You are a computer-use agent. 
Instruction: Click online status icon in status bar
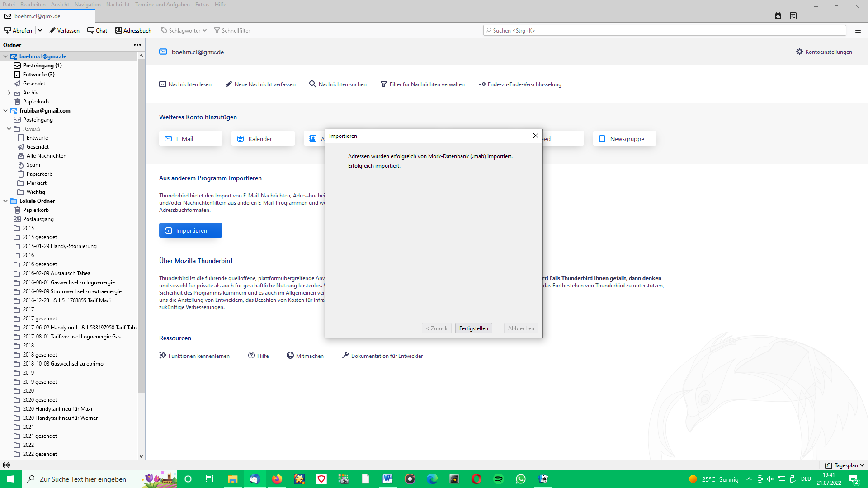6,465
